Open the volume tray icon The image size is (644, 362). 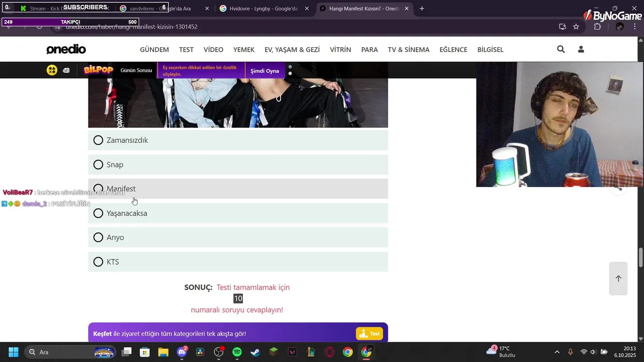[x=594, y=352]
